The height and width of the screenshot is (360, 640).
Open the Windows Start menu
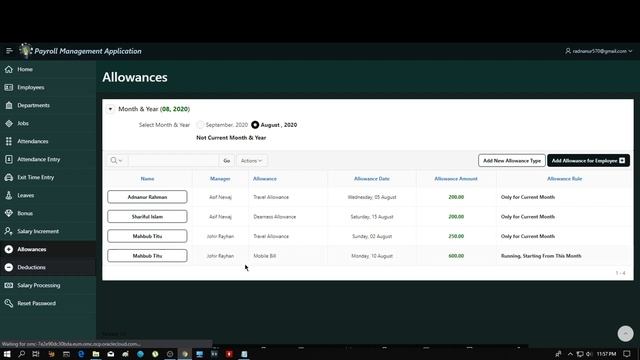pyautogui.click(x=7, y=354)
